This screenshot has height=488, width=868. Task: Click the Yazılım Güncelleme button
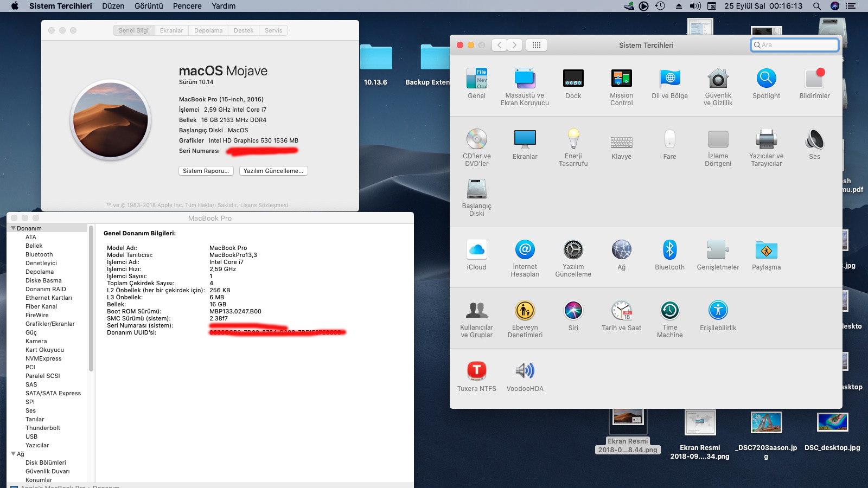tap(273, 171)
